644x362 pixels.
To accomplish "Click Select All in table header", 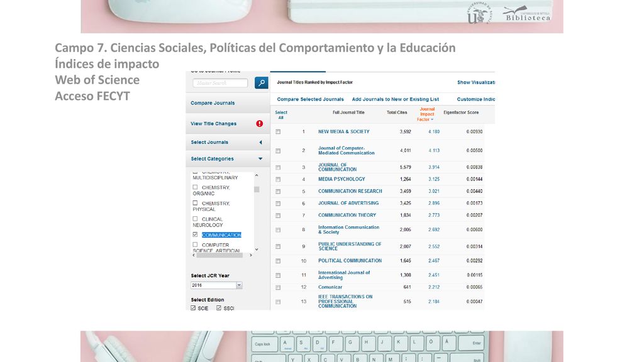I will [281, 115].
